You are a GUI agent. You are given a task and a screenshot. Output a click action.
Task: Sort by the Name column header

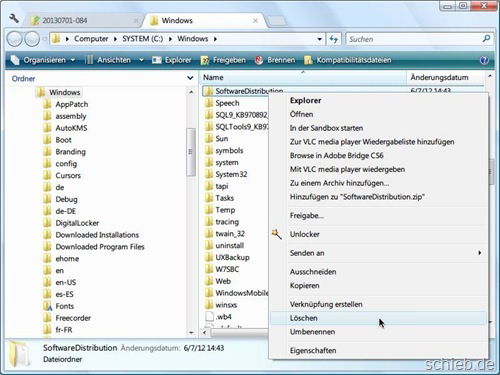[x=303, y=78]
